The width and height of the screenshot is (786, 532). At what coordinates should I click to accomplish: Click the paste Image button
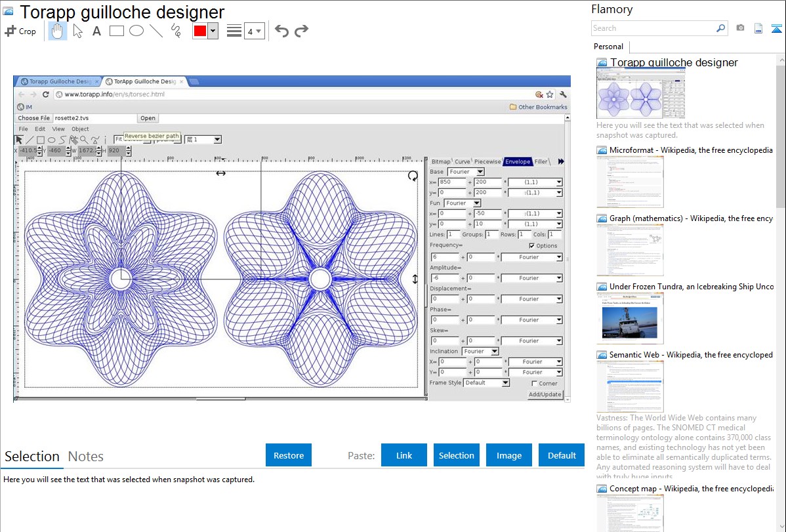click(x=509, y=455)
